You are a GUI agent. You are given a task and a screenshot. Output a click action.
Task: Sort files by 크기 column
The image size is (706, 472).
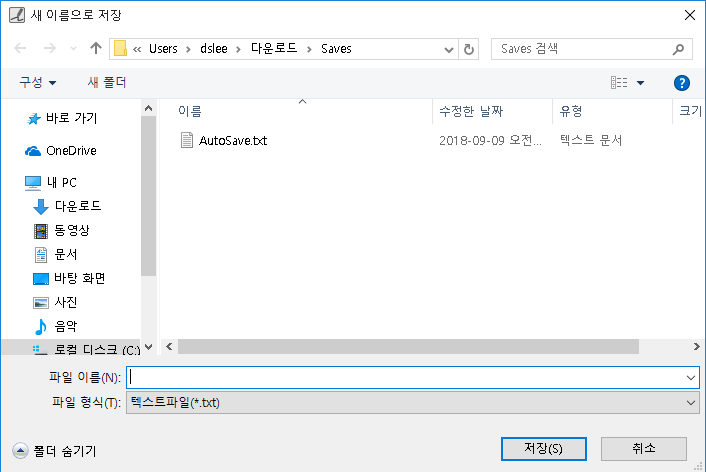click(690, 111)
